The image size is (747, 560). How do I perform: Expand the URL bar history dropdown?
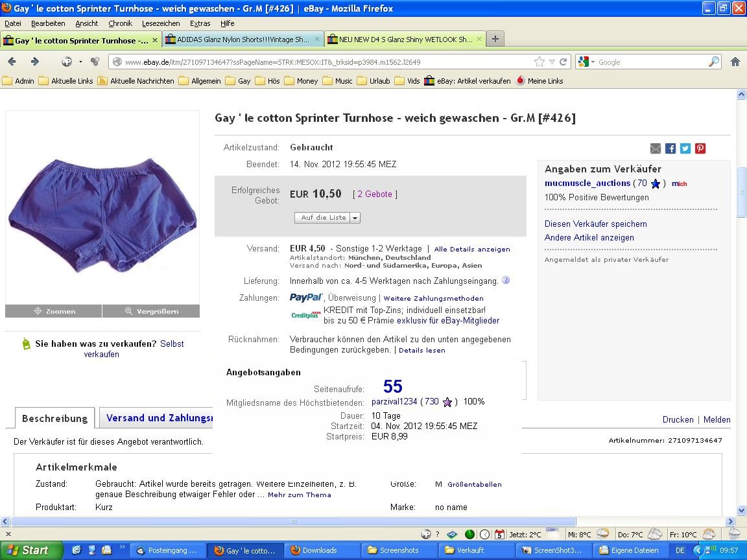click(552, 62)
